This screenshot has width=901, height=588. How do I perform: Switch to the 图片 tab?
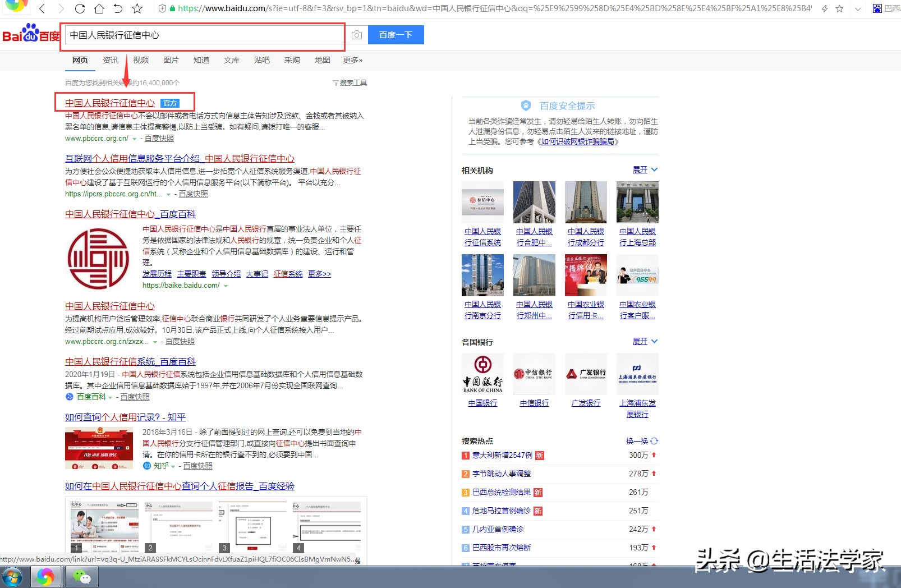[171, 60]
